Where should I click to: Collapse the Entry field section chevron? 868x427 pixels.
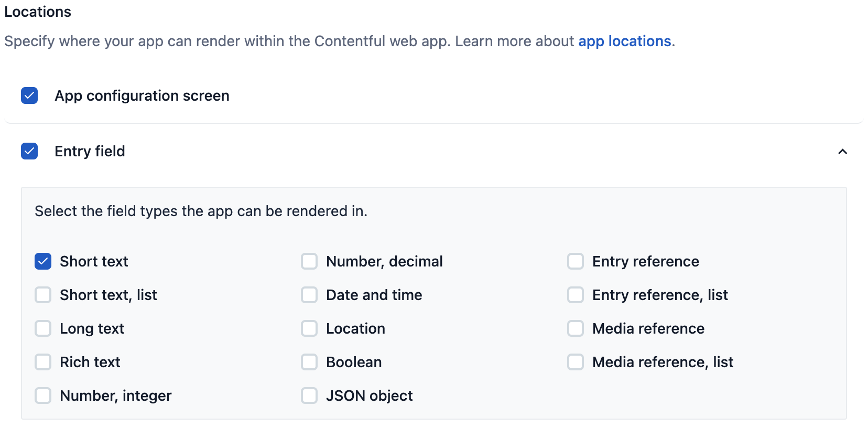tap(842, 152)
